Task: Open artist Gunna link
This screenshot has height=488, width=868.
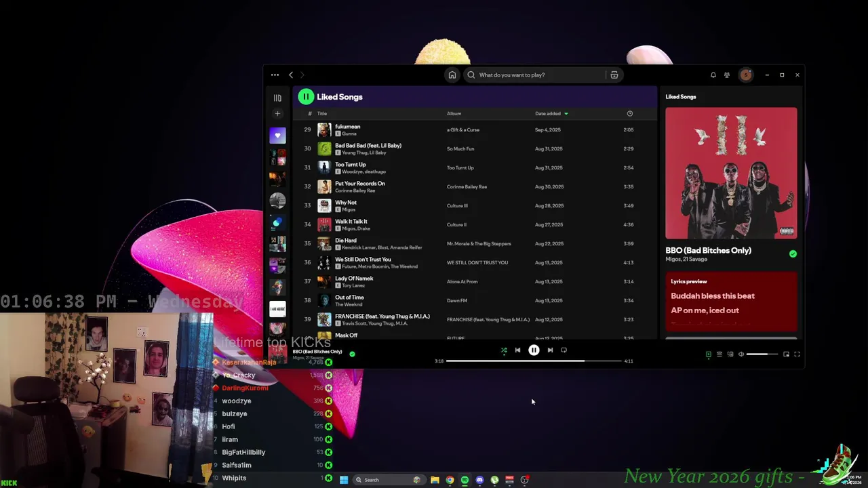Action: [x=349, y=134]
